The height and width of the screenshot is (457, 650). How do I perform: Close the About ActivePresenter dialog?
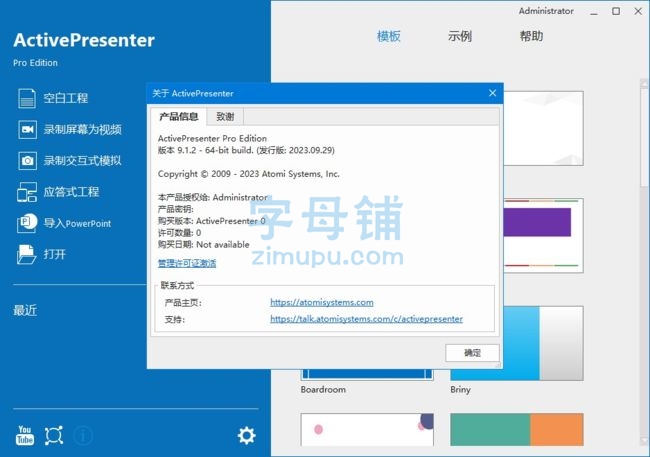point(492,93)
